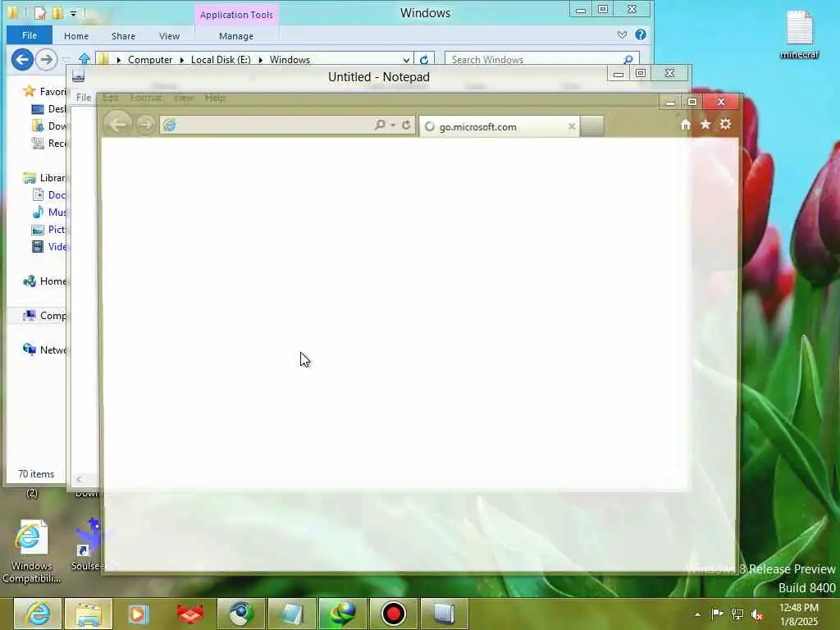Click Explorer search magnifier icon

pyautogui.click(x=628, y=59)
